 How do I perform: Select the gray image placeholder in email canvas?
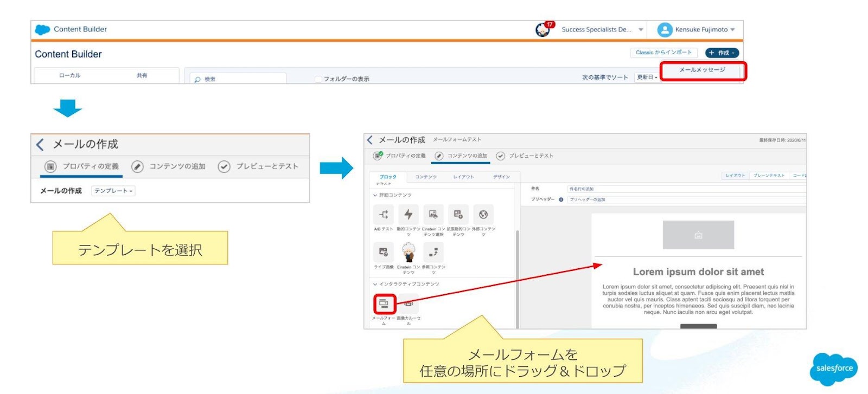pos(698,235)
